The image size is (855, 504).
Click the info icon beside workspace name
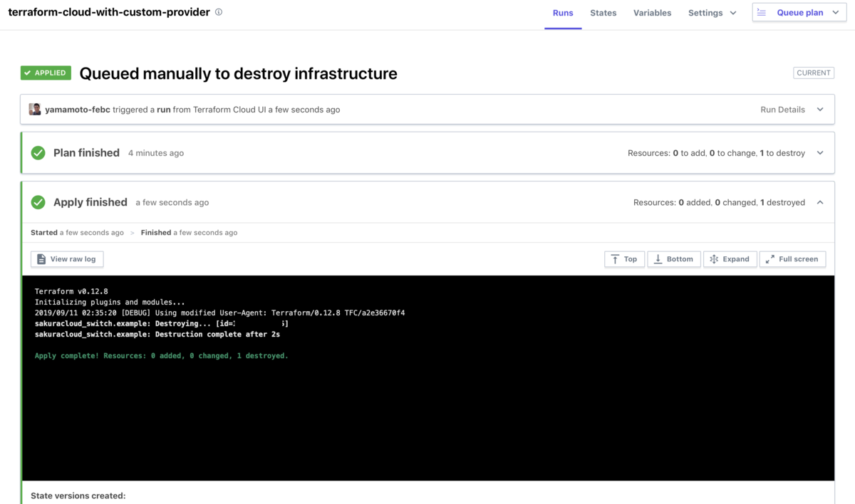219,12
